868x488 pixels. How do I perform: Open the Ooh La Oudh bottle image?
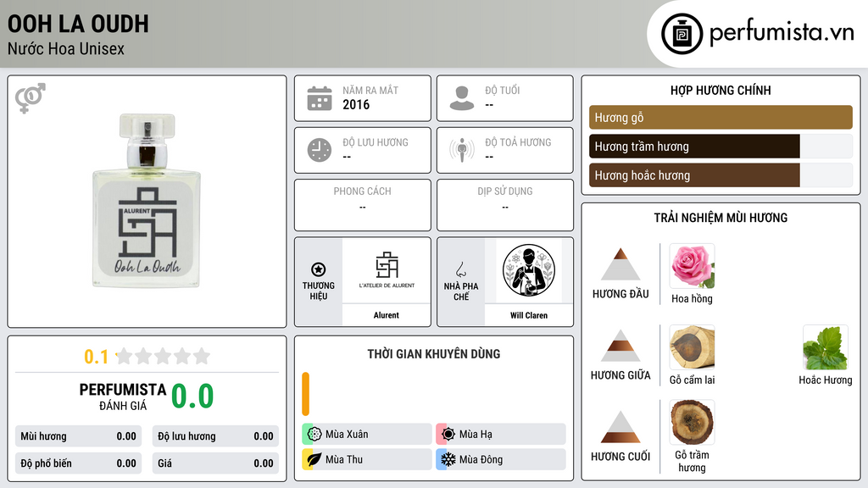[147, 201]
